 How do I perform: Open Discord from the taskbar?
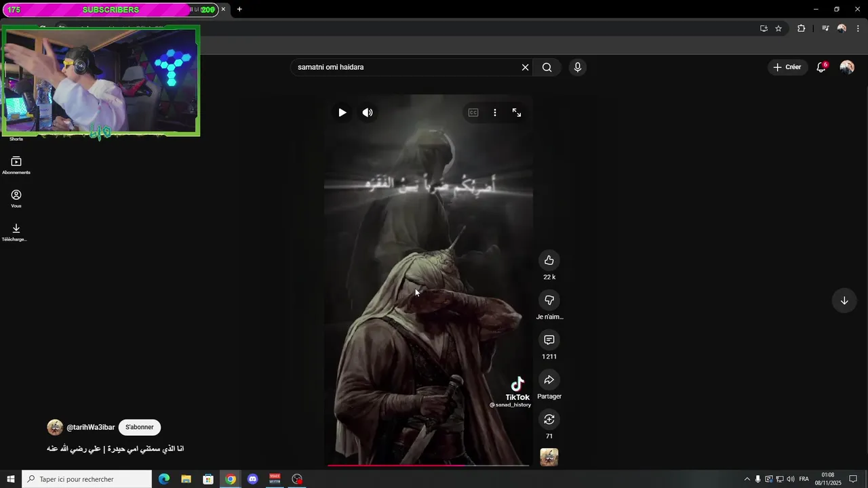[253, 479]
